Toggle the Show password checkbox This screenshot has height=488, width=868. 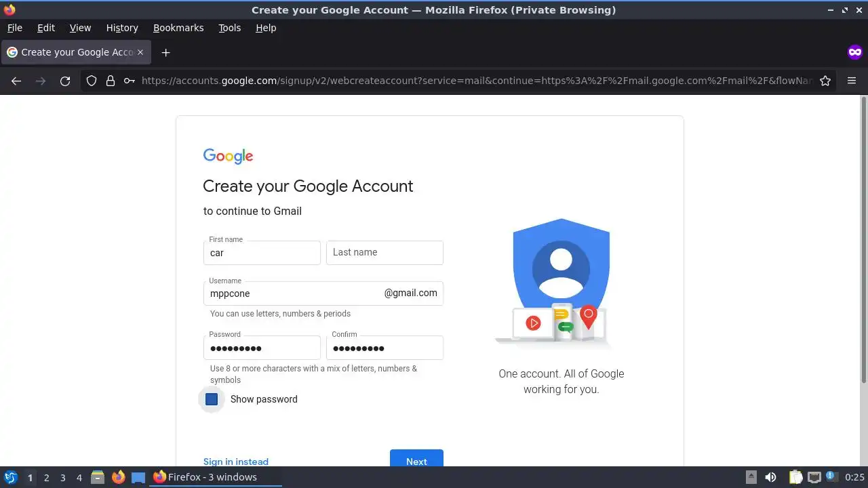pyautogui.click(x=212, y=399)
